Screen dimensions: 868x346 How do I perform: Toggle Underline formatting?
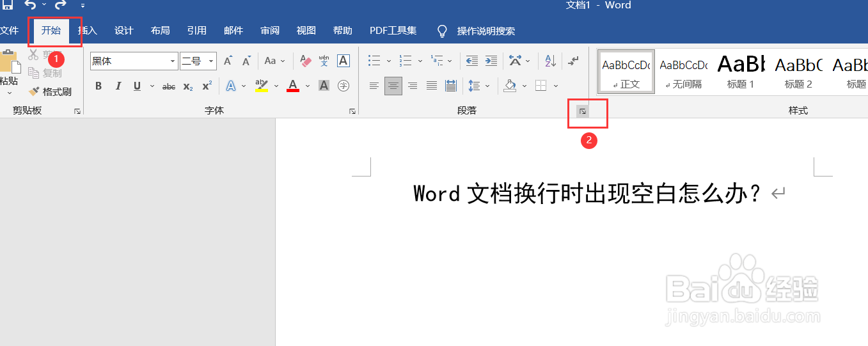137,86
